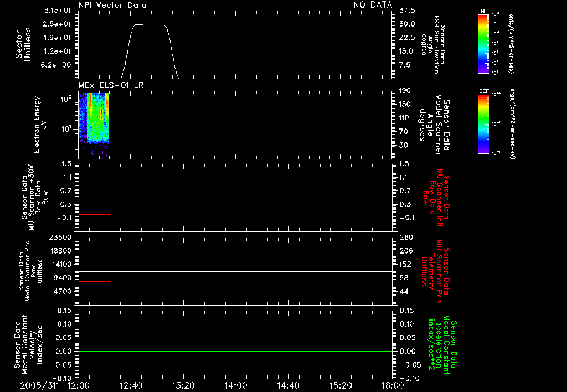Click the 'Electron Energy eV' axis title
This screenshot has width=567, height=392.
coord(40,125)
